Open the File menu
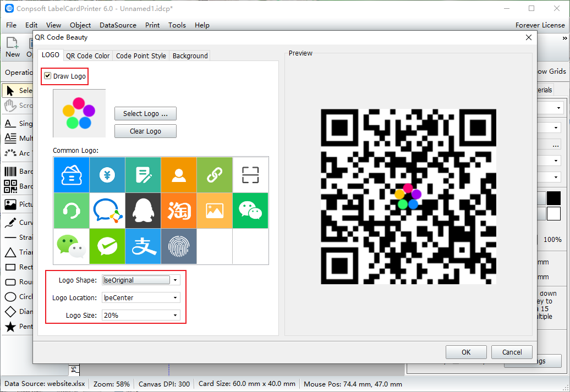The height and width of the screenshot is (392, 570). (x=11, y=25)
